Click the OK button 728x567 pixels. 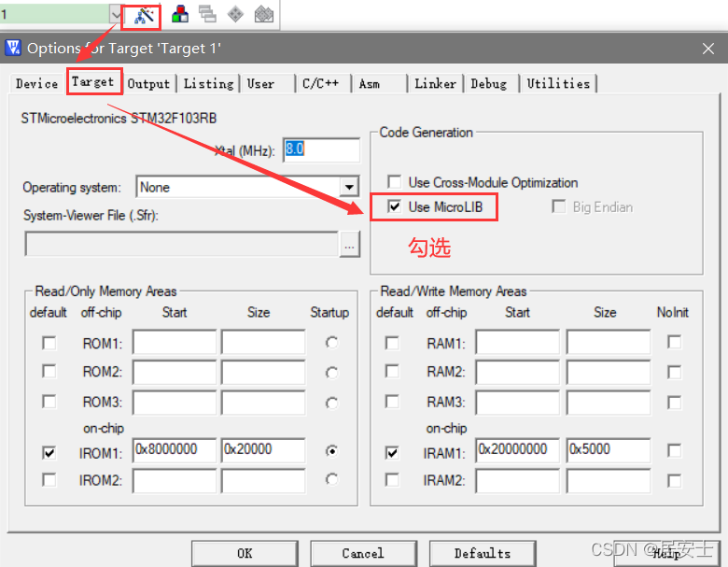point(245,554)
